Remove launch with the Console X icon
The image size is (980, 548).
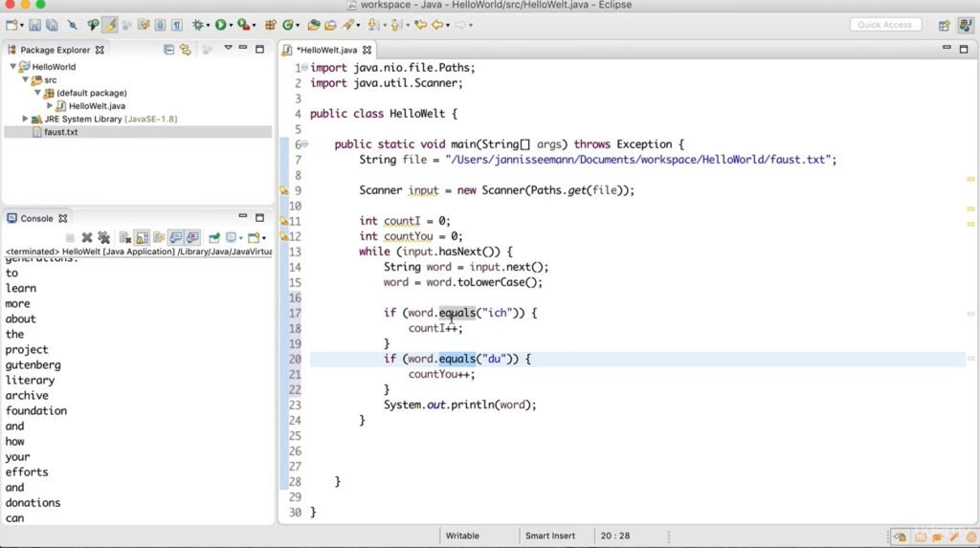(x=87, y=237)
